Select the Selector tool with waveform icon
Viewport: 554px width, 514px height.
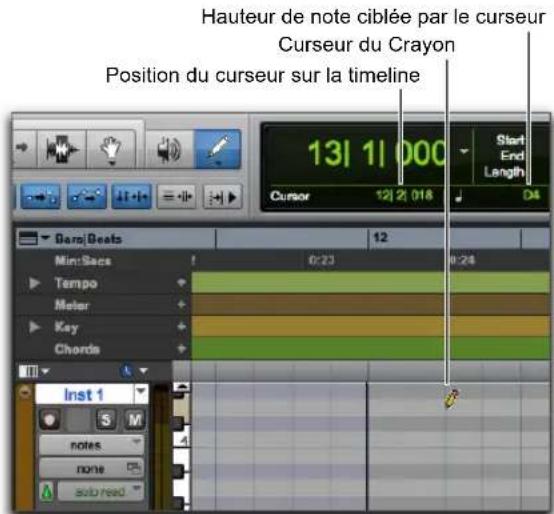tap(62, 149)
